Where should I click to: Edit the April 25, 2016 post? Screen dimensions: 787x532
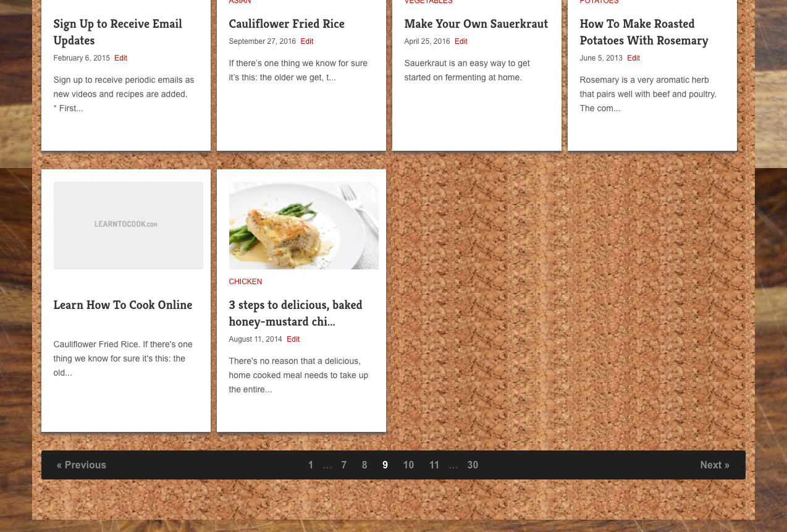tap(461, 41)
